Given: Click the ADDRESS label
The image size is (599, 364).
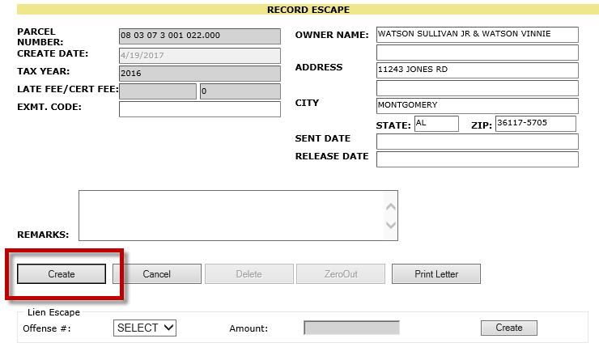Looking at the screenshot, I should coord(319,67).
